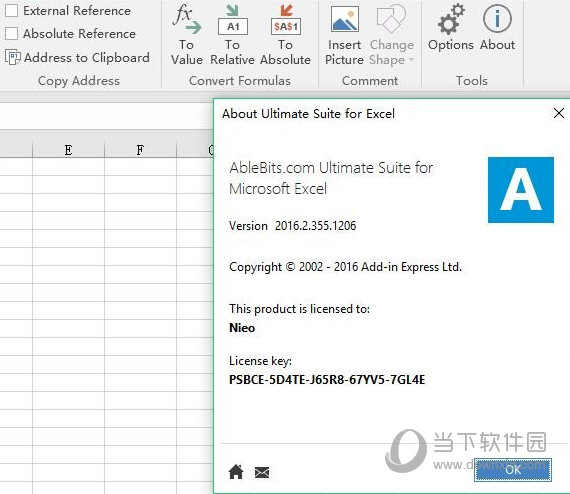Click the AbleBits A logo
This screenshot has height=494, width=570.
pos(521,190)
